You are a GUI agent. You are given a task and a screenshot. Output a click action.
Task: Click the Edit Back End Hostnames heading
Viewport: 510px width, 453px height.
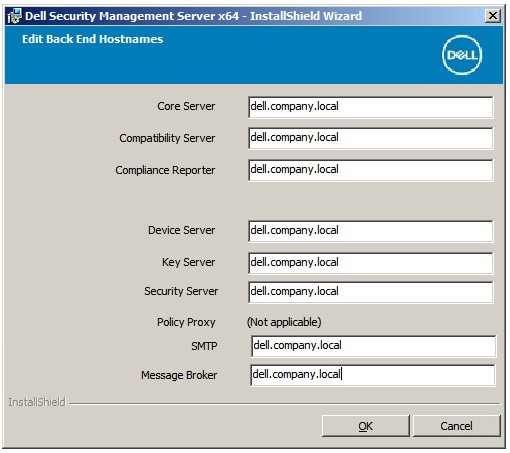click(x=93, y=39)
